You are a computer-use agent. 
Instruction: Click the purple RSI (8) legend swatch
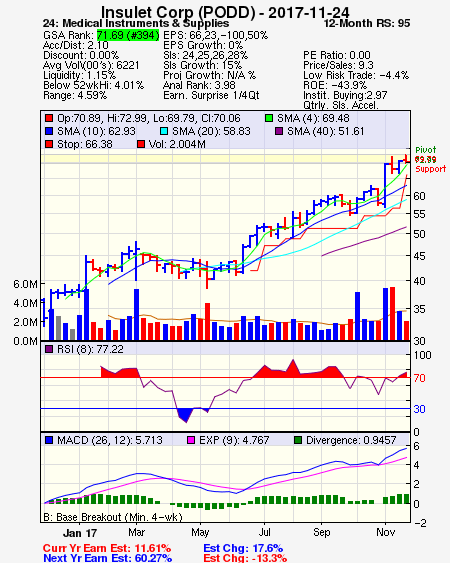(x=49, y=349)
